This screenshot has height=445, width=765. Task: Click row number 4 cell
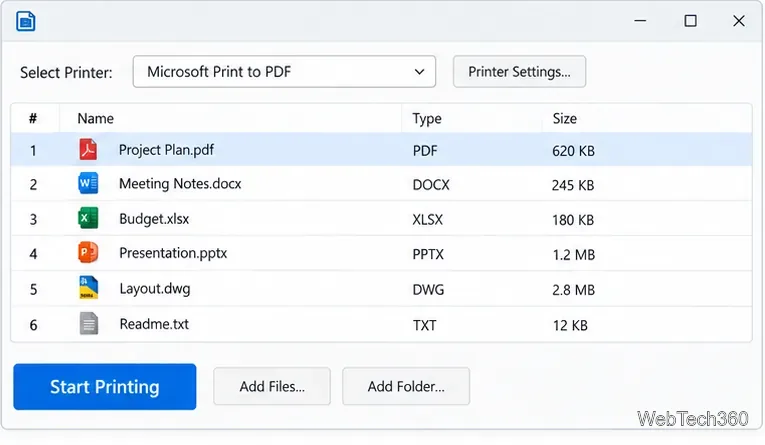33,254
